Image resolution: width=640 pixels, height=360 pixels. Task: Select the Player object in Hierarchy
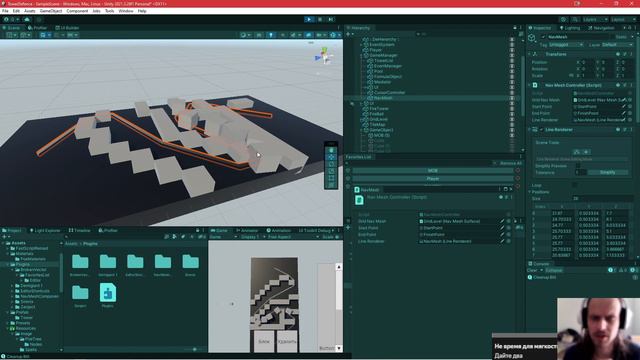coord(376,50)
